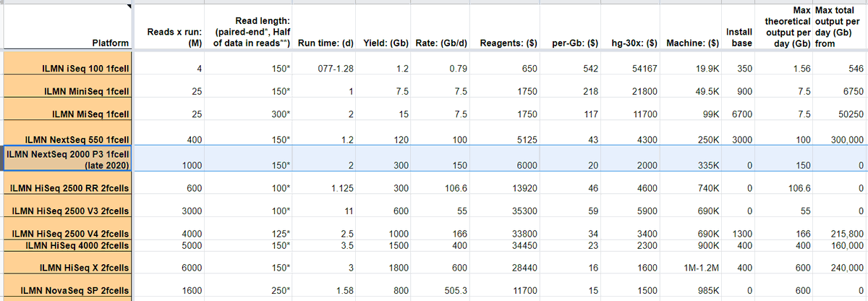Click the 125* read length cell
Image resolution: width=868 pixels, height=301 pixels.
pyautogui.click(x=250, y=230)
